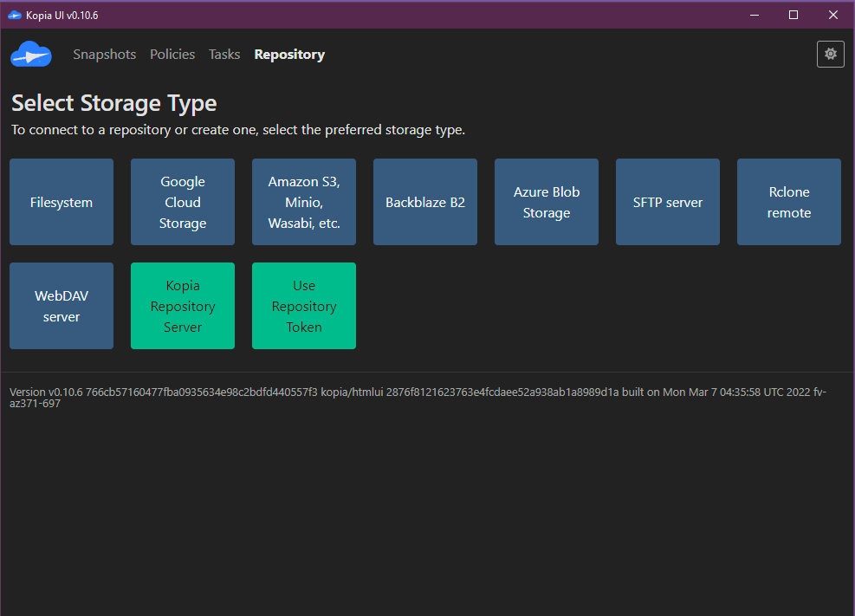Go to the Tasks tab
The image size is (855, 616).
pos(224,55)
